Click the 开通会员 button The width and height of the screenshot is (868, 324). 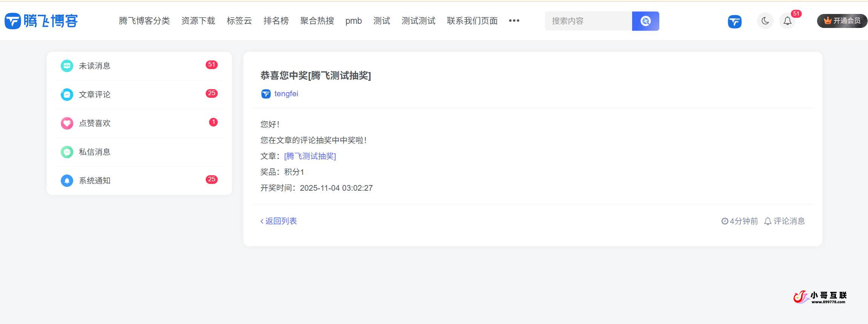842,21
